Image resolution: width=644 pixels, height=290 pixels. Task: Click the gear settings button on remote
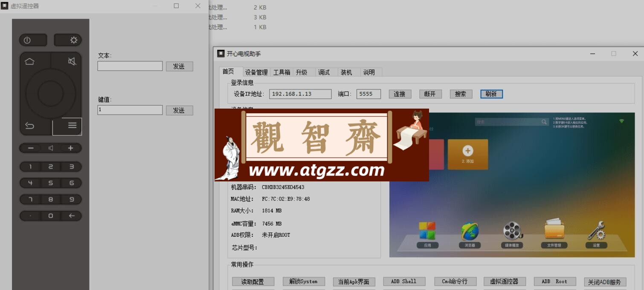pyautogui.click(x=68, y=40)
